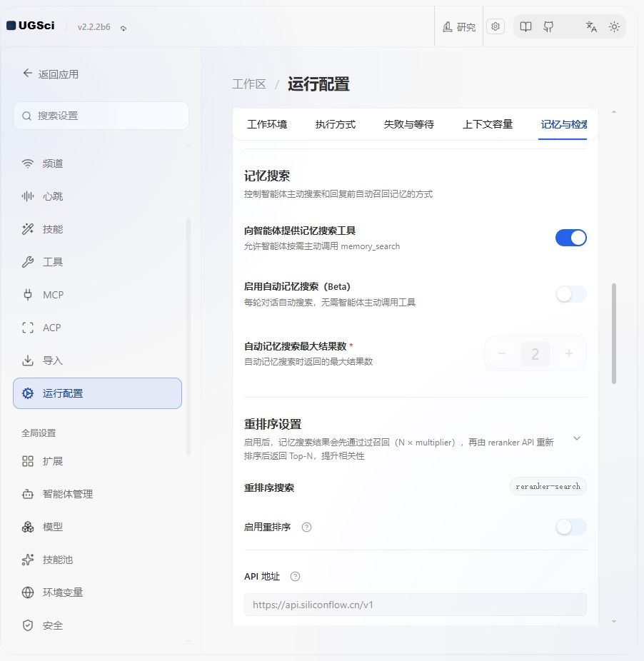Click the update icon next to v2.2.2b6
The width and height of the screenshot is (644, 661).
coord(123,29)
